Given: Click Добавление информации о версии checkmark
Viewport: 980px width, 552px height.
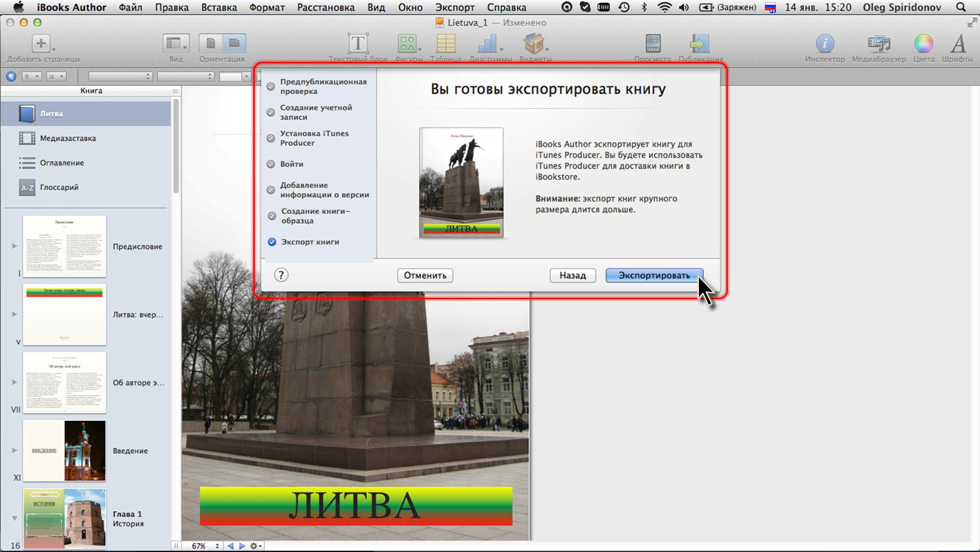Looking at the screenshot, I should 271,190.
